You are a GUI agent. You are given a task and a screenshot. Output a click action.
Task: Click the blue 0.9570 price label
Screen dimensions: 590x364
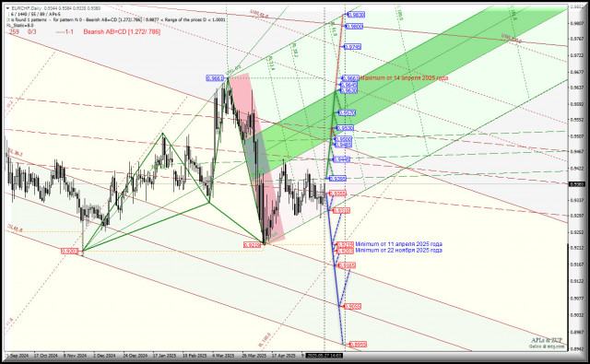tap(347, 112)
